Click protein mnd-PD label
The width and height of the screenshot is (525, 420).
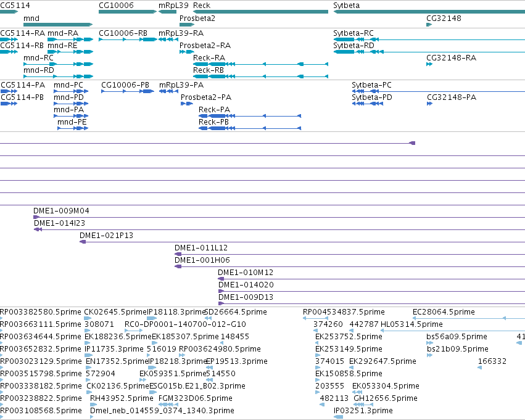coord(68,97)
